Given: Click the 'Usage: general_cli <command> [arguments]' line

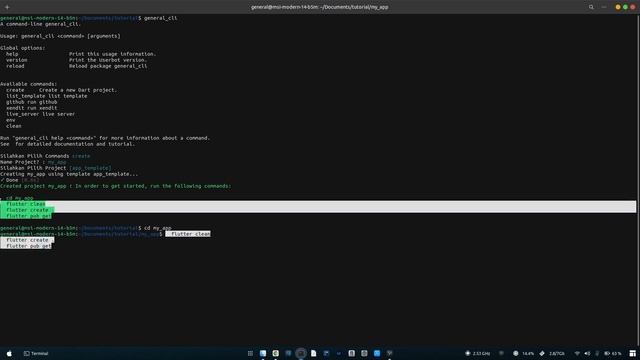Looking at the screenshot, I should click(x=60, y=36).
